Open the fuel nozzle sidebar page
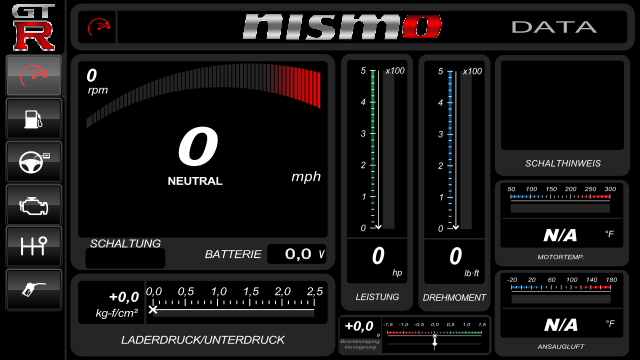The height and width of the screenshot is (360, 640). point(34,289)
